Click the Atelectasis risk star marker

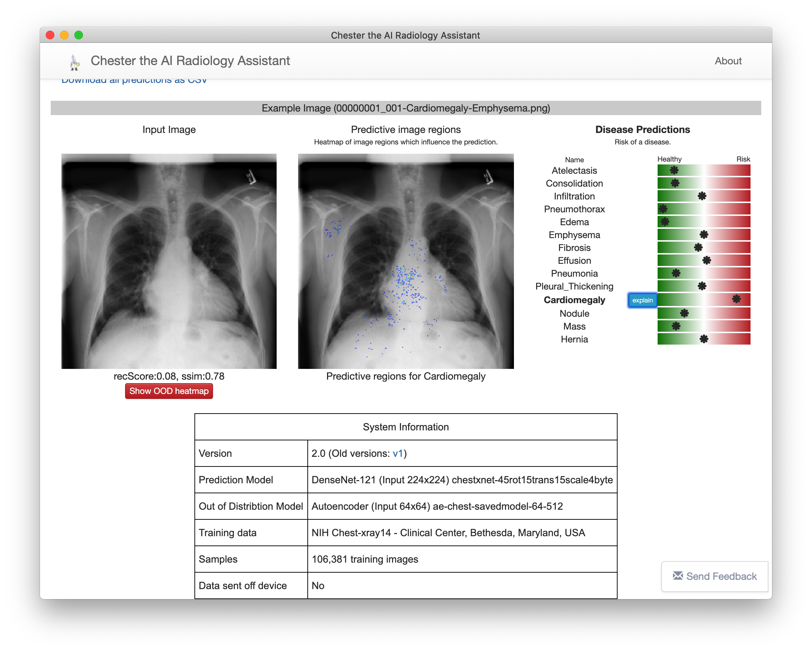tap(674, 170)
